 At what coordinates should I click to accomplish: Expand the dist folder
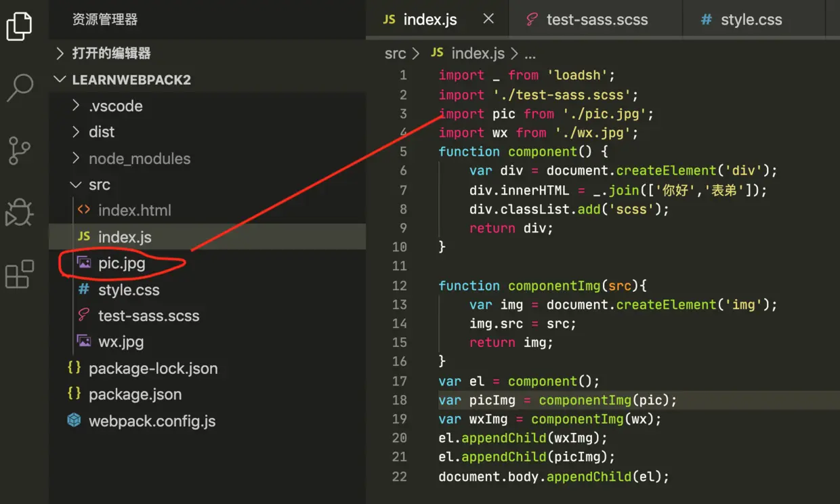76,131
